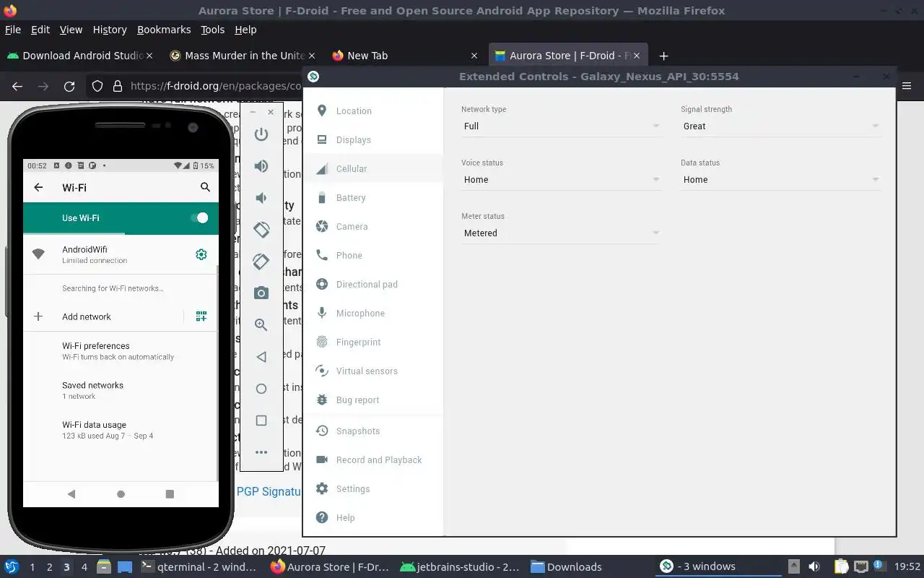Open Virtual sensors section
Screen dimensions: 924x578
372,371
